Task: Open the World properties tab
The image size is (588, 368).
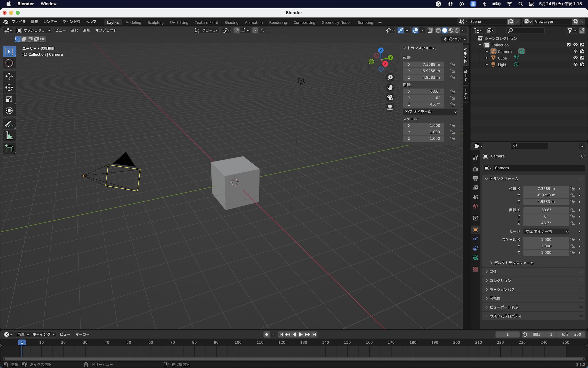Action: point(475,206)
